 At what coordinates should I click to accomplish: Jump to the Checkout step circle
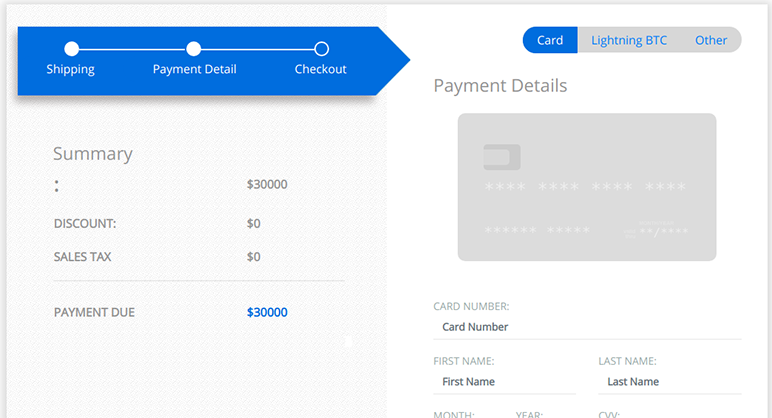[322, 49]
